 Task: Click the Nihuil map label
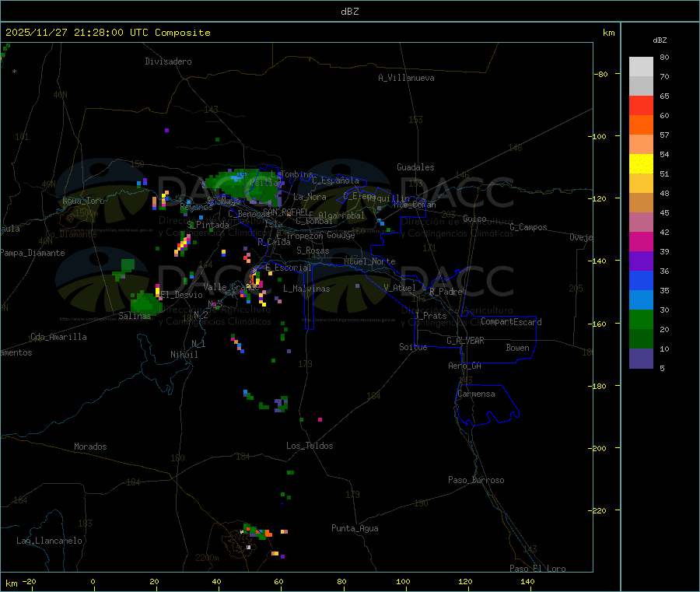(x=184, y=355)
